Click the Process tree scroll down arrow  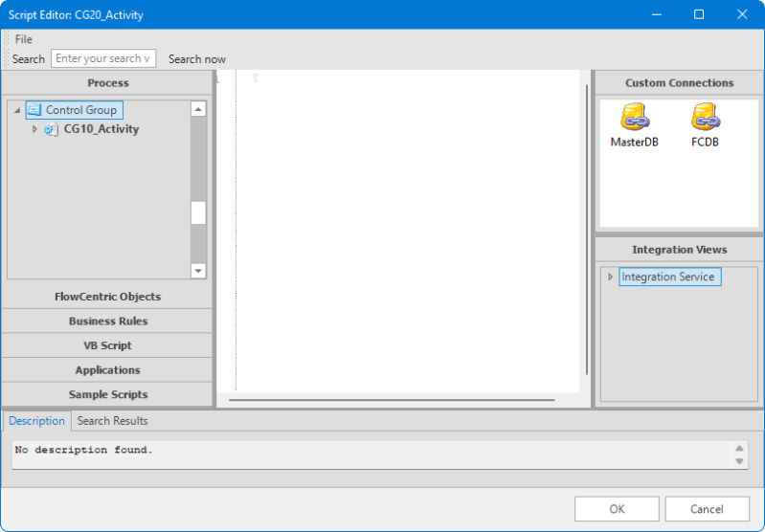click(198, 271)
